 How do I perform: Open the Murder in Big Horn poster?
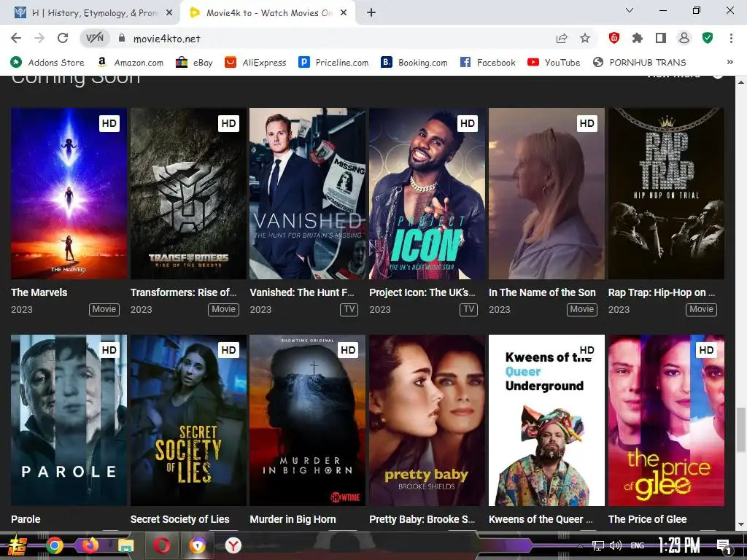308,420
